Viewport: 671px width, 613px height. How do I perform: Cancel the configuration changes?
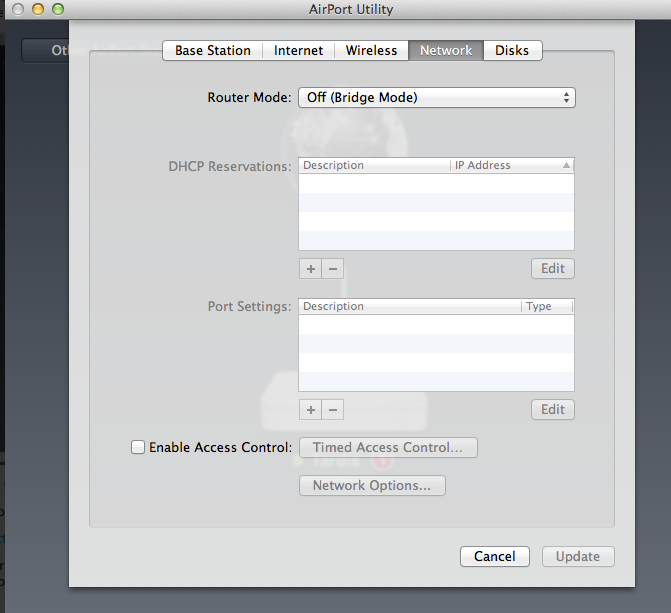(x=495, y=556)
